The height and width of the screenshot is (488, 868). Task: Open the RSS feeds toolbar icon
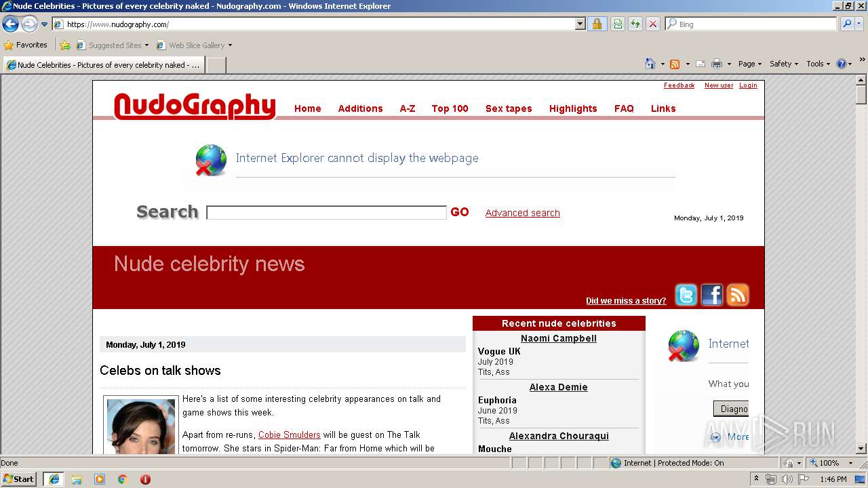675,64
